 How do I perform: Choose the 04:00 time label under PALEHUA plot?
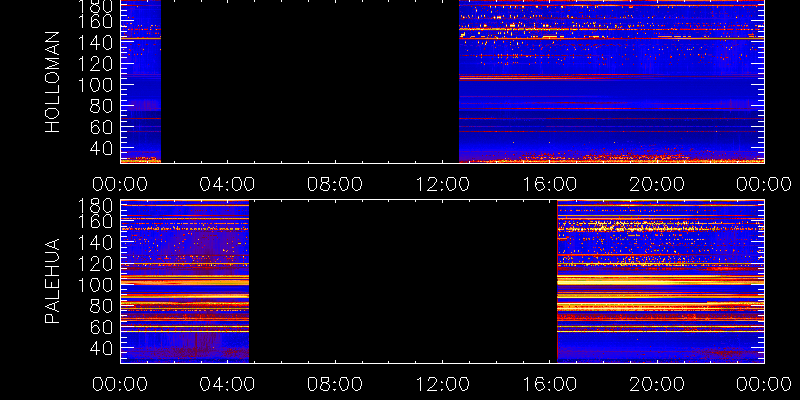227,384
